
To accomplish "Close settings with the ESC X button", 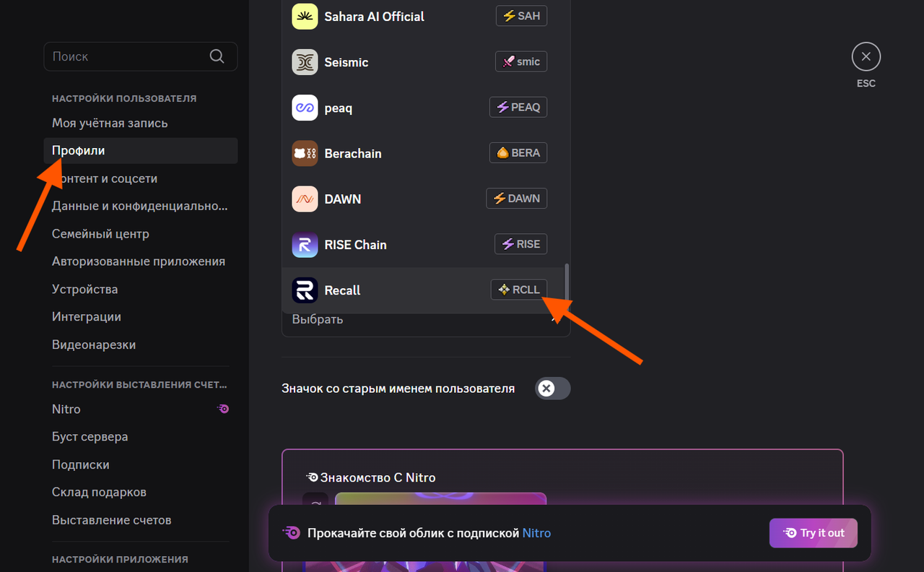I will tap(866, 56).
